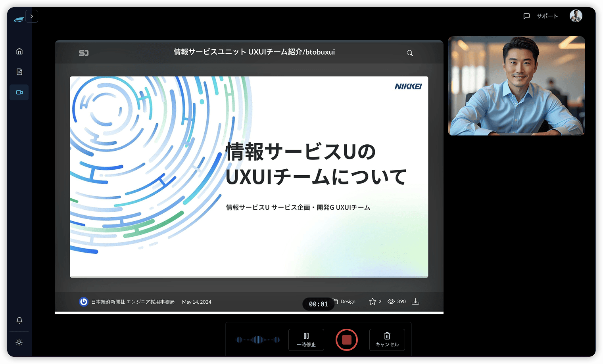Open the サポート menu item
The height and width of the screenshot is (364, 603).
(x=547, y=16)
